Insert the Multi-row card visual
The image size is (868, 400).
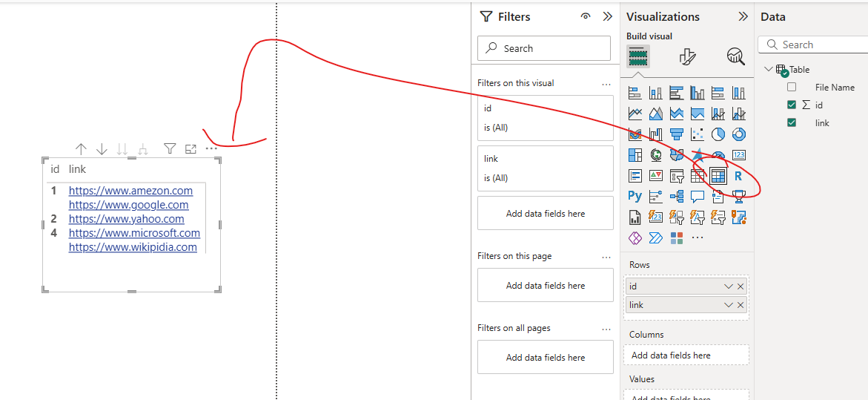click(x=635, y=176)
